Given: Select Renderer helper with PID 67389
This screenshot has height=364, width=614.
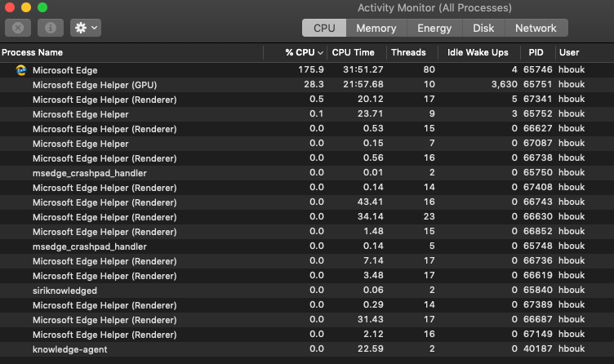Looking at the screenshot, I should click(307, 305).
